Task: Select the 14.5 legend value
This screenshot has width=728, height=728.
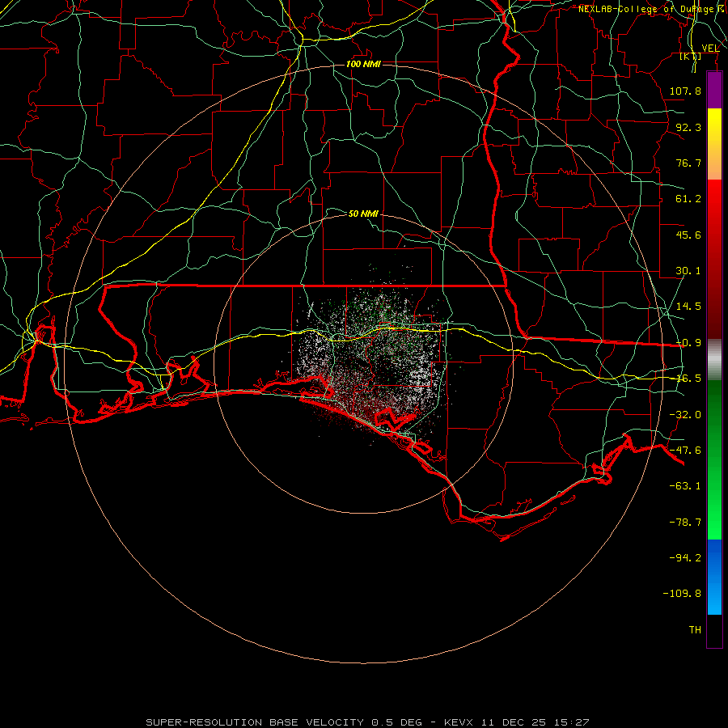Action: click(688, 307)
